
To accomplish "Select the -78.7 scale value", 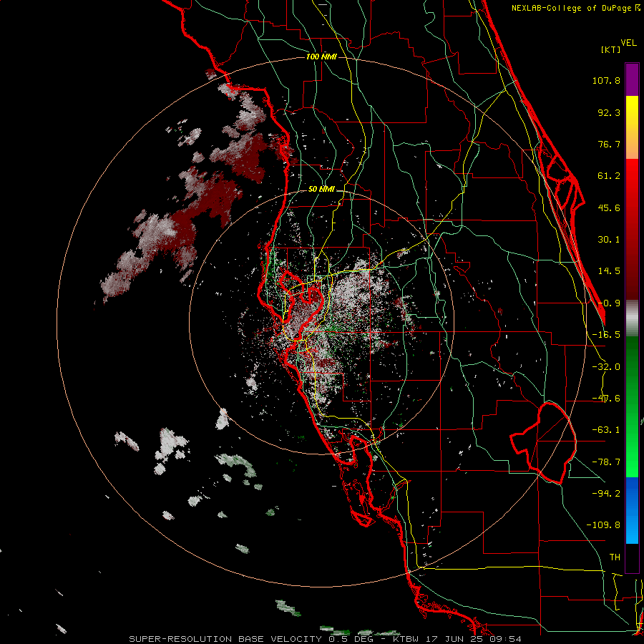I will click(606, 462).
